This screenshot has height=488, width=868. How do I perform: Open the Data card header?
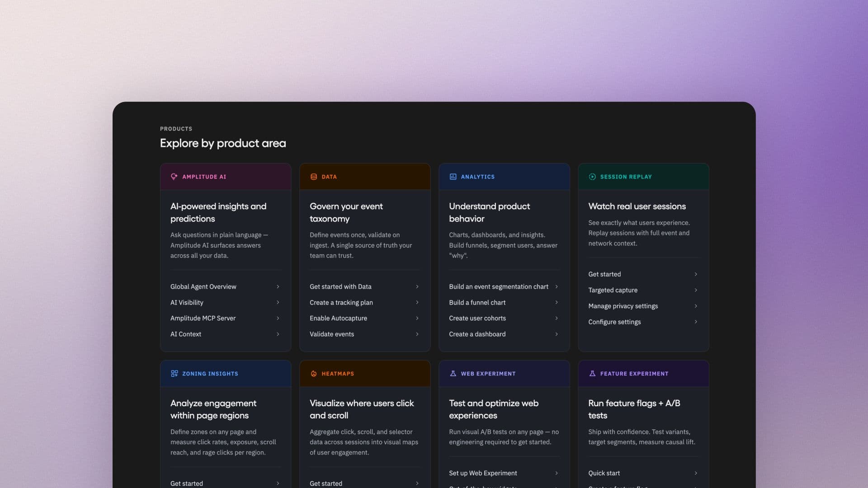pyautogui.click(x=365, y=177)
